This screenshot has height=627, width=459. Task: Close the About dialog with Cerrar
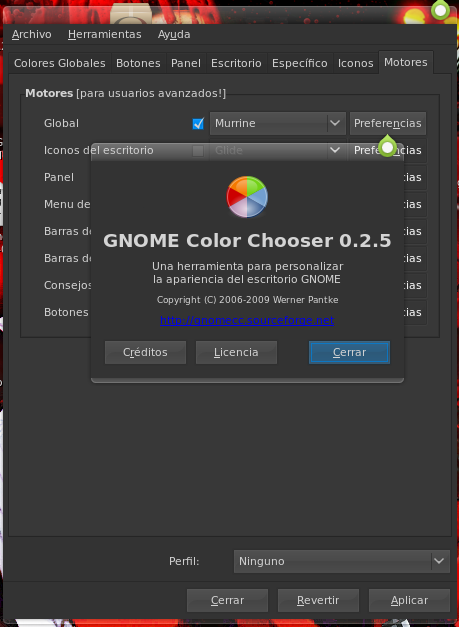tap(349, 352)
